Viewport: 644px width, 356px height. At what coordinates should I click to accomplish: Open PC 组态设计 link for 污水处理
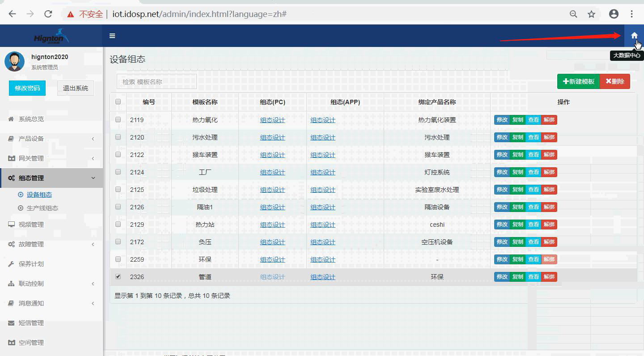point(272,137)
